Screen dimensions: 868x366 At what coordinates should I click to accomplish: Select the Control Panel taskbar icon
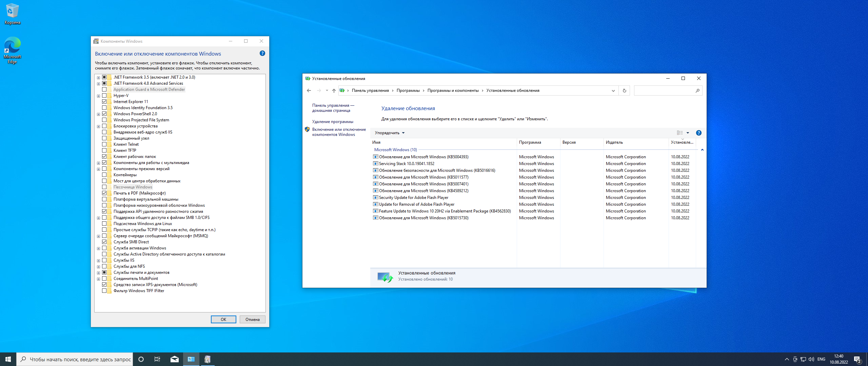pyautogui.click(x=191, y=359)
